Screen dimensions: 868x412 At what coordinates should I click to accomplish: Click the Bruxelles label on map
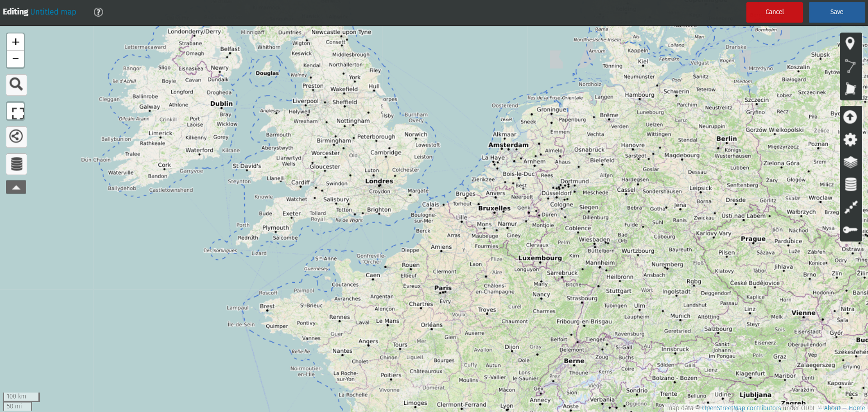pyautogui.click(x=494, y=208)
